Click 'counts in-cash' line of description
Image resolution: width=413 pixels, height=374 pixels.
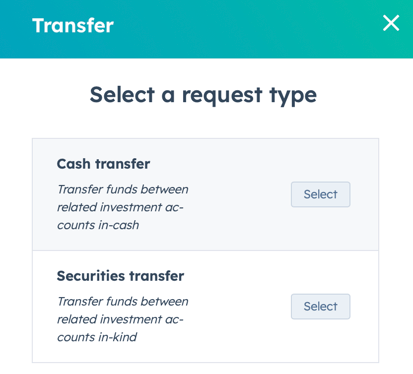[98, 225]
